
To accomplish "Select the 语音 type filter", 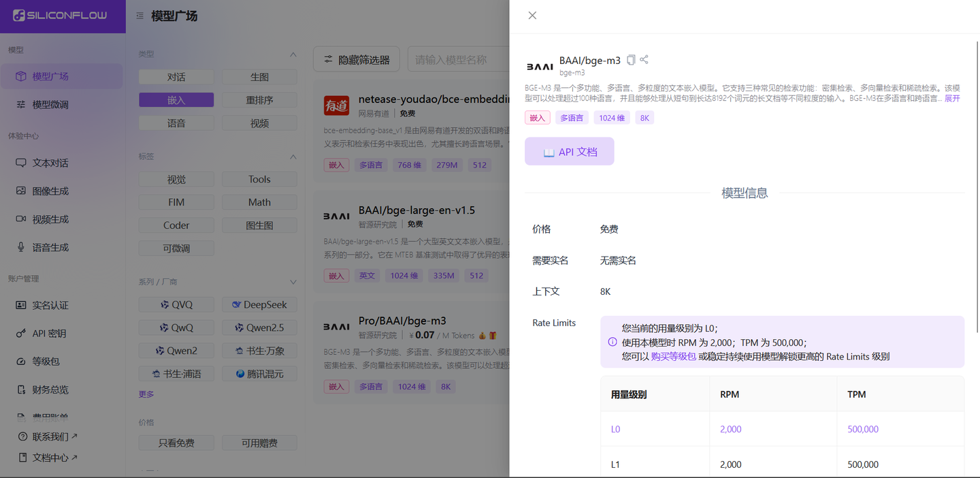I will [x=176, y=123].
